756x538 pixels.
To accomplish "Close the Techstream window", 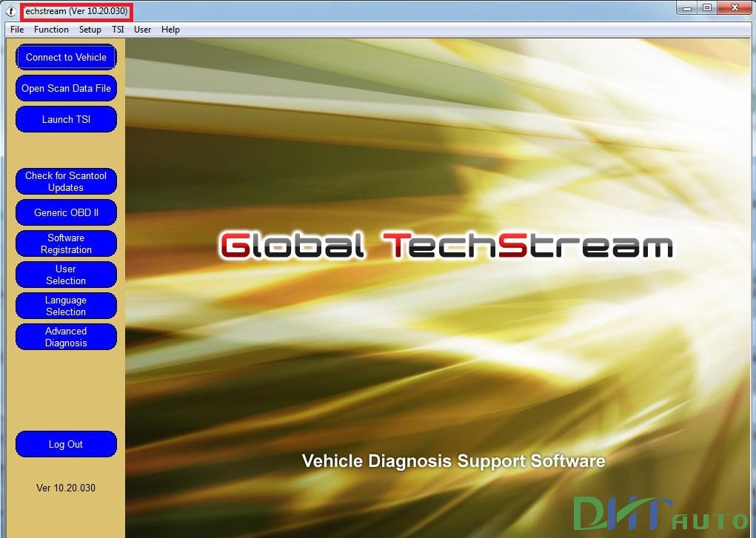I will tap(735, 7).
